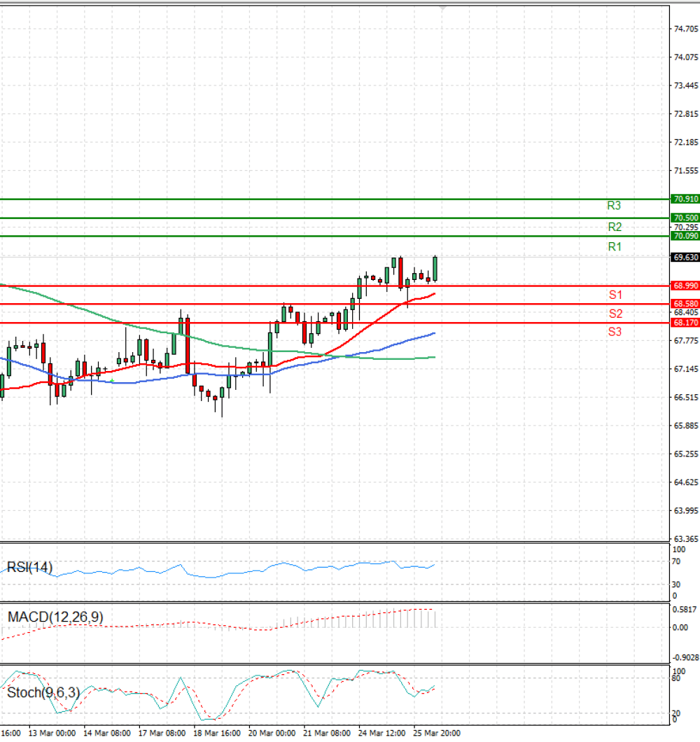Click the 72.185 price axis label

tap(686, 142)
